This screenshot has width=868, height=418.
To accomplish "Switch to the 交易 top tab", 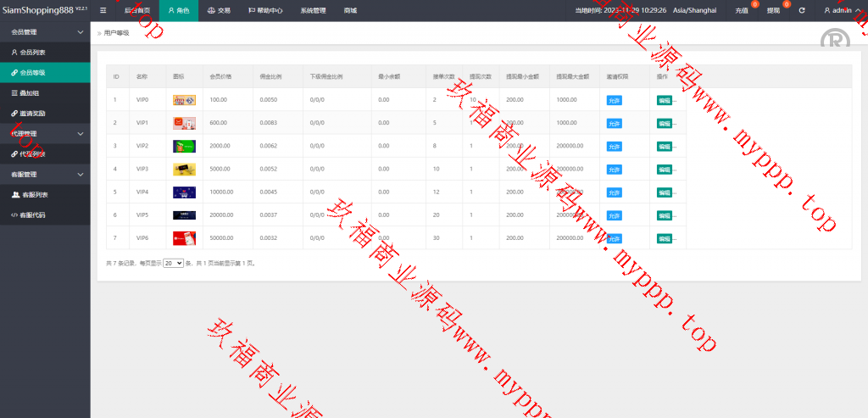I will tap(218, 10).
